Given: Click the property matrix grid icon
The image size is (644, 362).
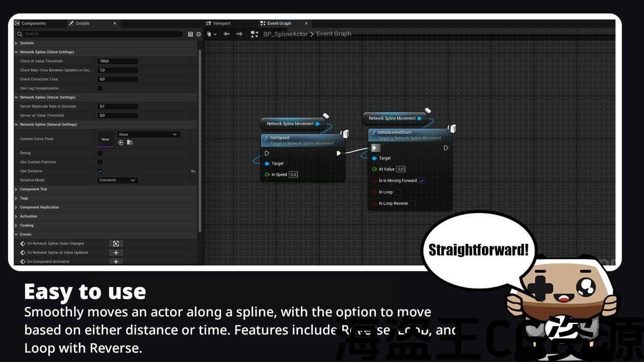Looking at the screenshot, I should (x=191, y=34).
